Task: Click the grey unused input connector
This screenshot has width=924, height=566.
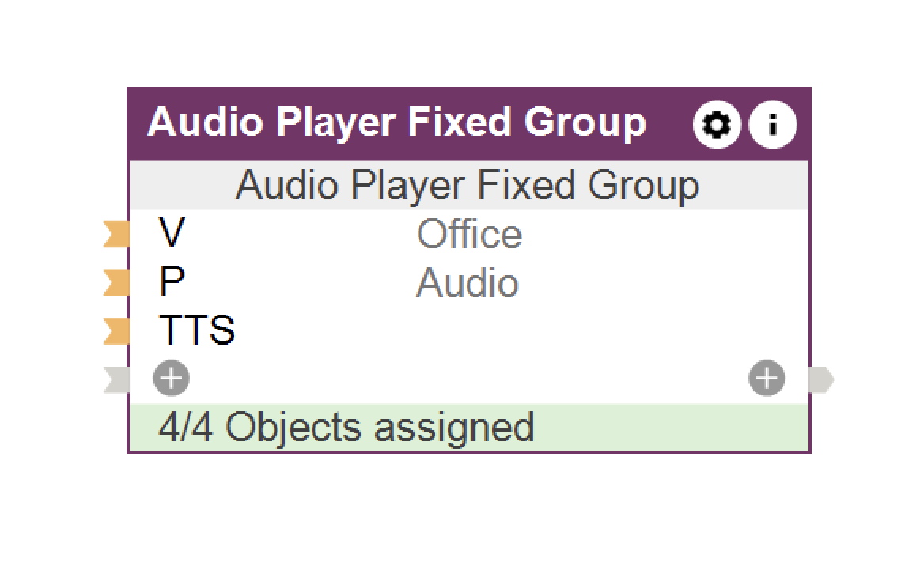Action: [x=116, y=379]
